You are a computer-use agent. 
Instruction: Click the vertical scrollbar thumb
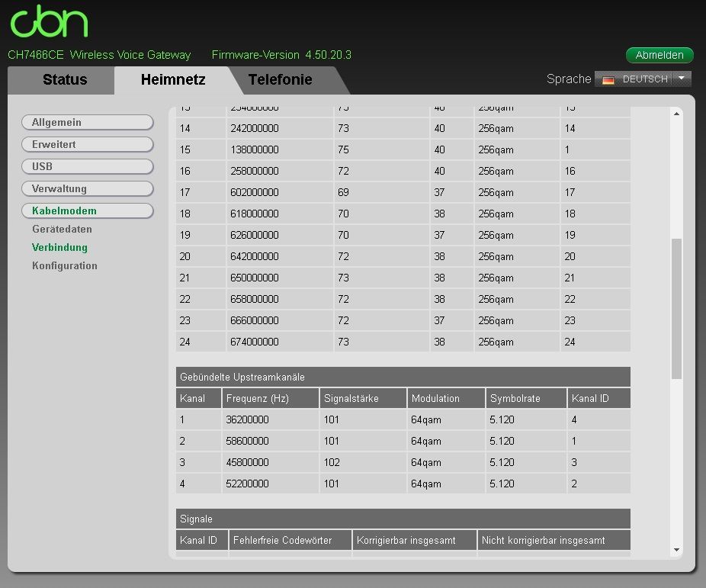[676, 308]
